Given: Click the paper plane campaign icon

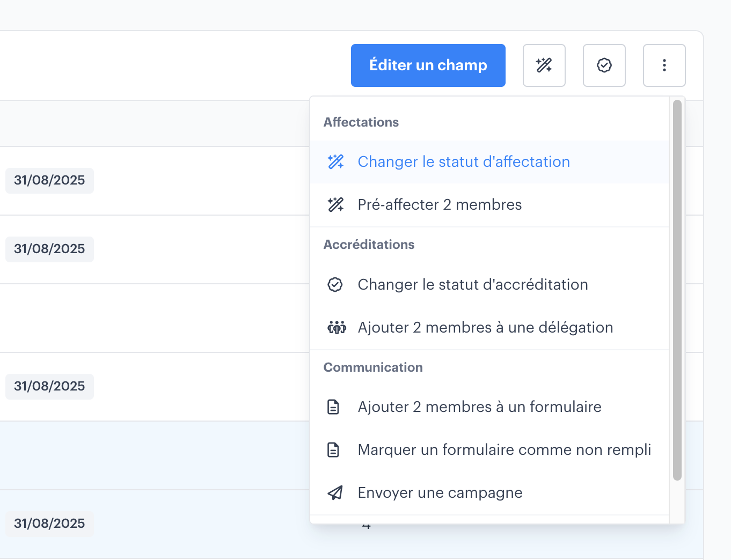Looking at the screenshot, I should pos(335,492).
